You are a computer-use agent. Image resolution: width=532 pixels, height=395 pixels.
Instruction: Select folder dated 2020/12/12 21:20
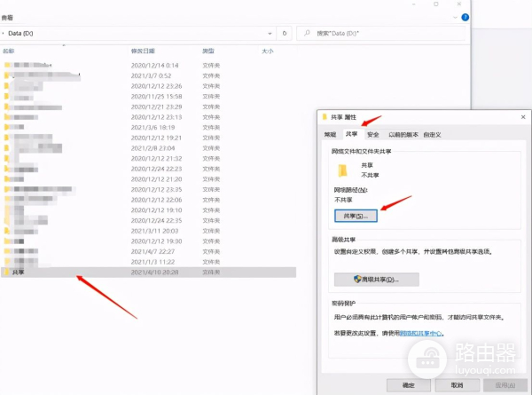coord(148,179)
